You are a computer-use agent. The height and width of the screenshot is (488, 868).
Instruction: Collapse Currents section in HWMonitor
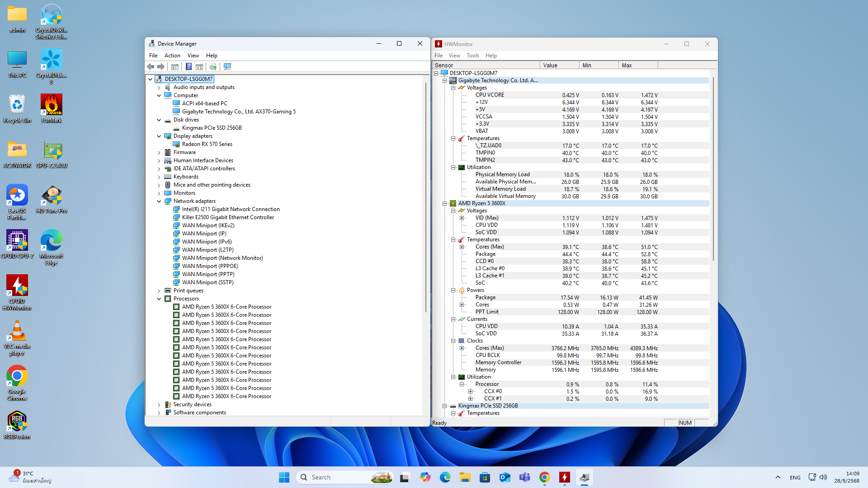pos(453,319)
